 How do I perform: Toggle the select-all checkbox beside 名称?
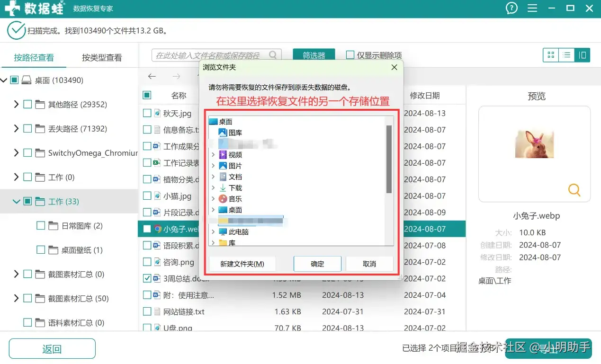click(x=147, y=95)
